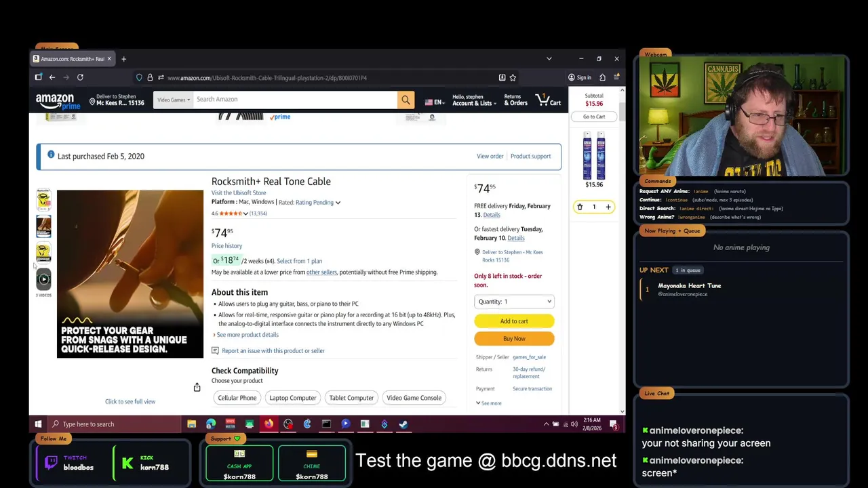Click the Add to cart button
Viewport: 868px width, 488px height.
pos(514,321)
